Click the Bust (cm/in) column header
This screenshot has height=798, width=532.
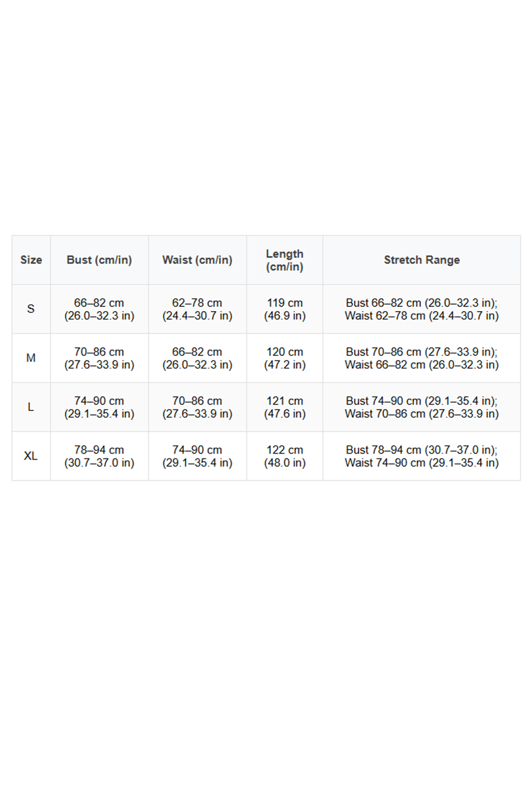[99, 260]
